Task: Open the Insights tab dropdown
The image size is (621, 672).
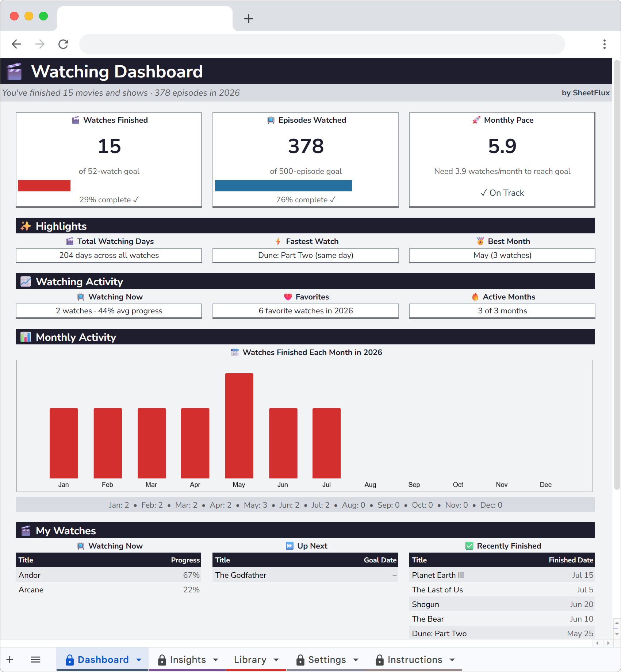Action: click(216, 660)
